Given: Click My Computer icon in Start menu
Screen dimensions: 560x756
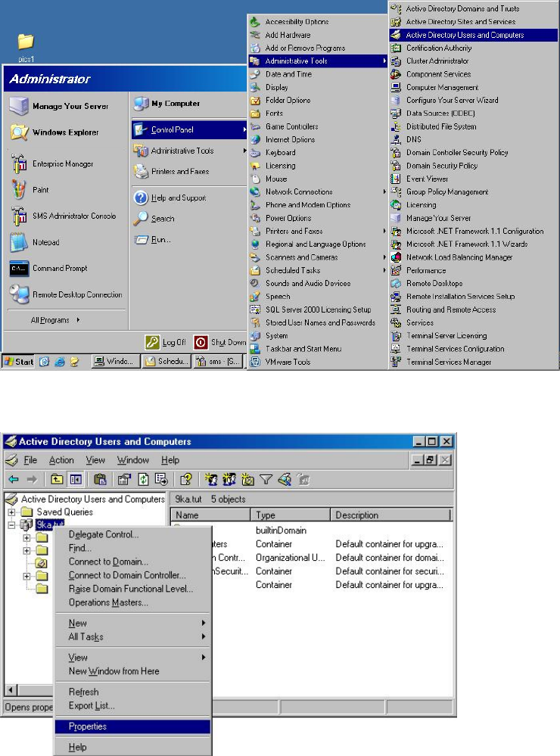Looking at the screenshot, I should [142, 103].
